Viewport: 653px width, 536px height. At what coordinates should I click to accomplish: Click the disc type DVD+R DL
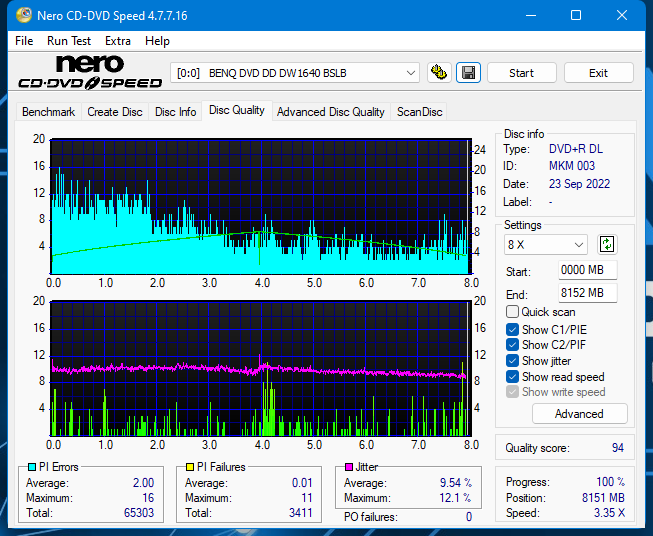(576, 149)
